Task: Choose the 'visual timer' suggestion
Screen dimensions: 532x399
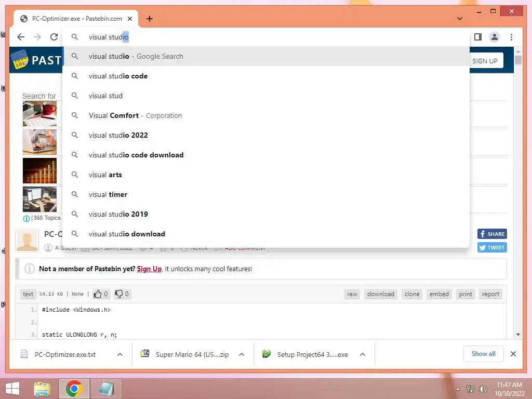Action: tap(266, 194)
